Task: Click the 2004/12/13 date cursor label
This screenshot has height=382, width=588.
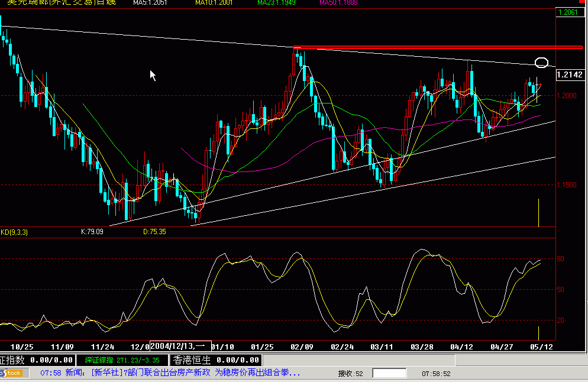Action: tap(180, 346)
